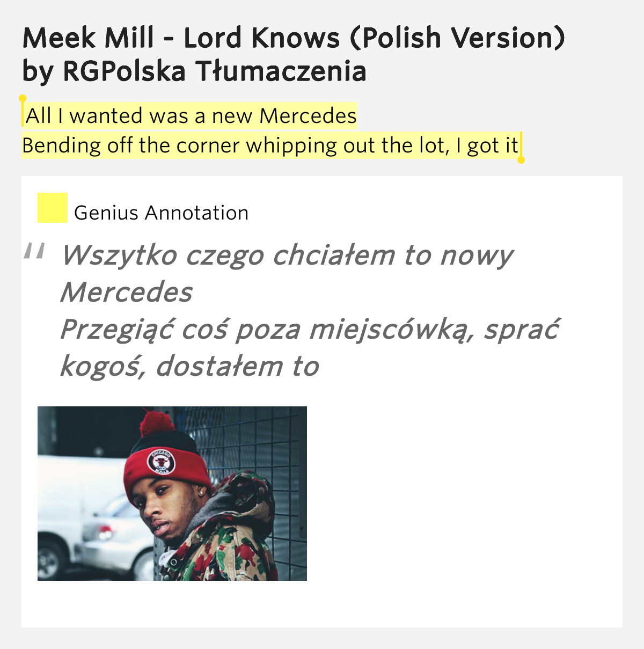The width and height of the screenshot is (644, 649).
Task: Click the word 'Mercedes' in highlighted lyric
Action: pyautogui.click(x=308, y=115)
